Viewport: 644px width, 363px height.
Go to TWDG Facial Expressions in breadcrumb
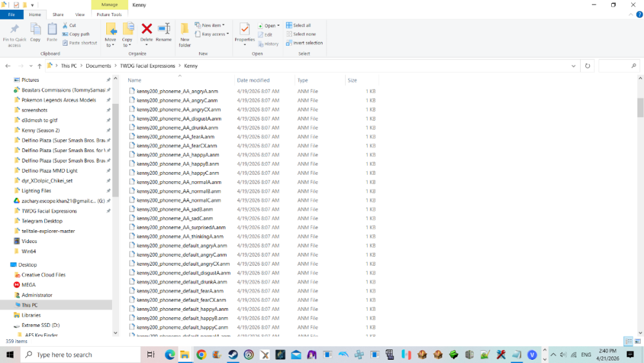147,66
